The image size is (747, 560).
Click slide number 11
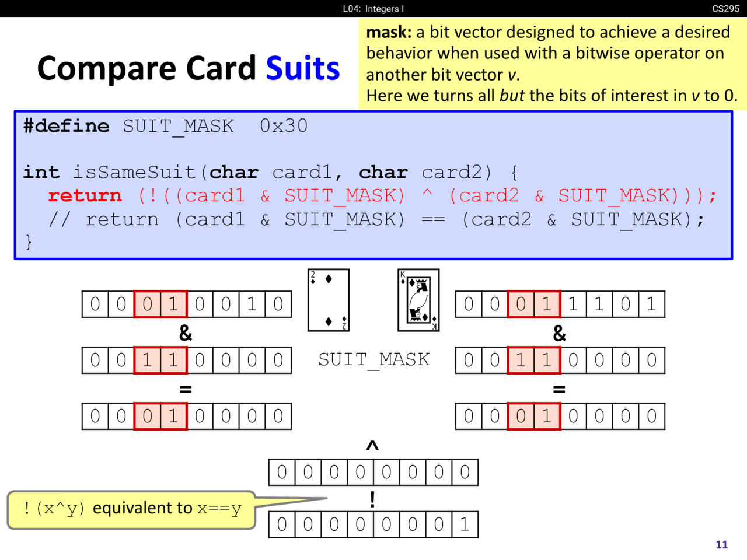(722, 544)
